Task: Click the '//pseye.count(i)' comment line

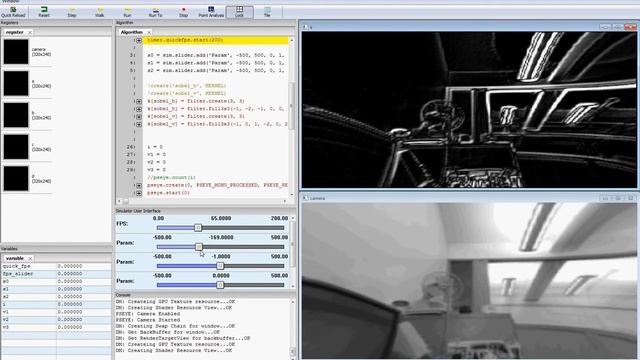Action: pos(171,178)
